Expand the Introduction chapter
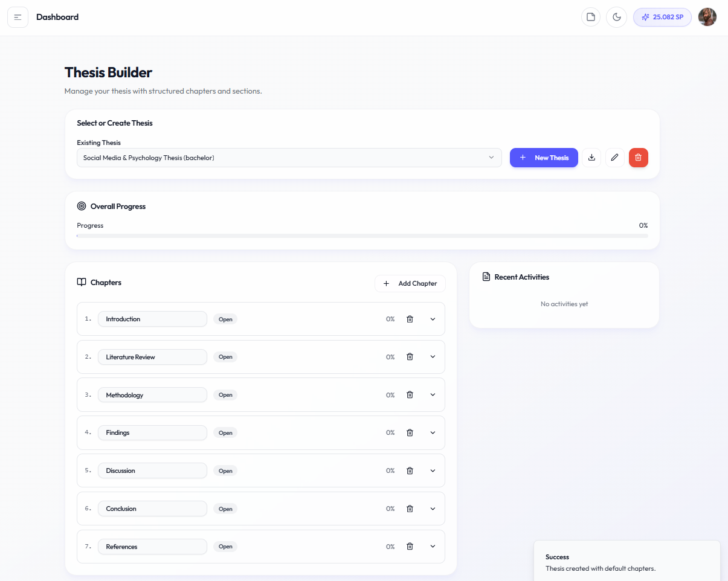This screenshot has height=581, width=728. coord(433,319)
